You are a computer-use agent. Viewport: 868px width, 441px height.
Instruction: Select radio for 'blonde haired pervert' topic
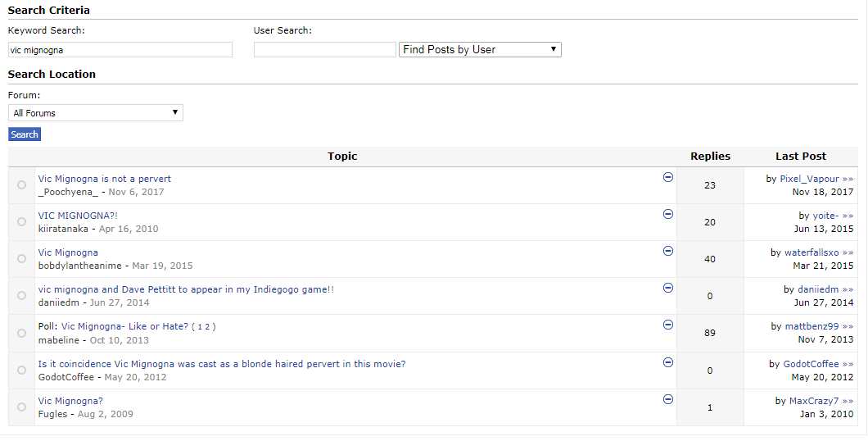click(21, 370)
